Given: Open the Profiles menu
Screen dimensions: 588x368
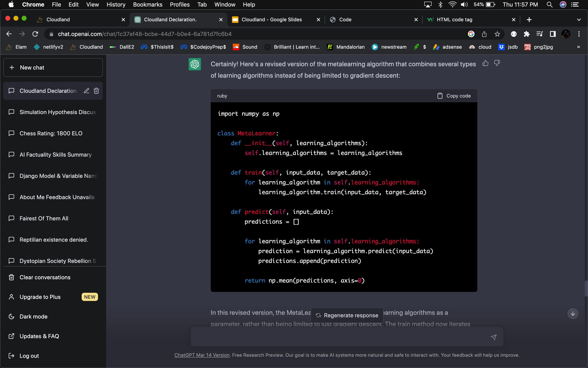Looking at the screenshot, I should pos(179,5).
